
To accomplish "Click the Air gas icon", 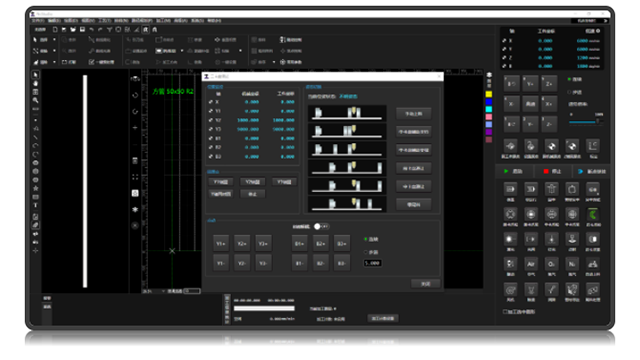I will click(531, 264).
